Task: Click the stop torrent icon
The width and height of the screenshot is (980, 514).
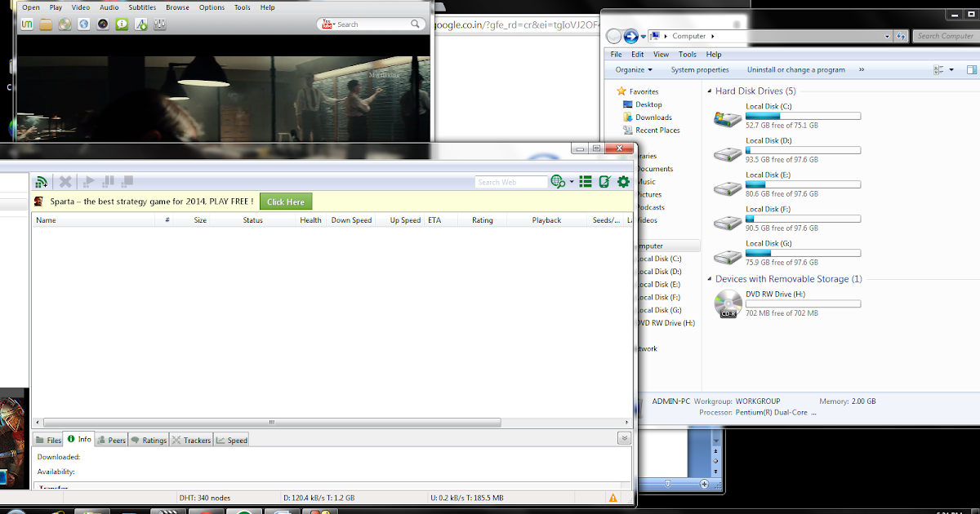Action: 127,181
